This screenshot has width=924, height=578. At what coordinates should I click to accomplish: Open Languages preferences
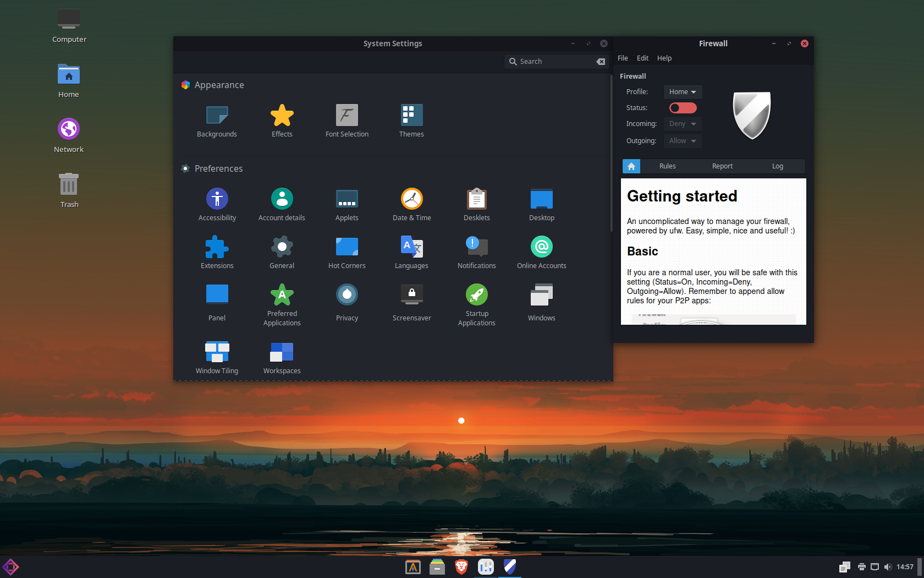click(x=411, y=253)
